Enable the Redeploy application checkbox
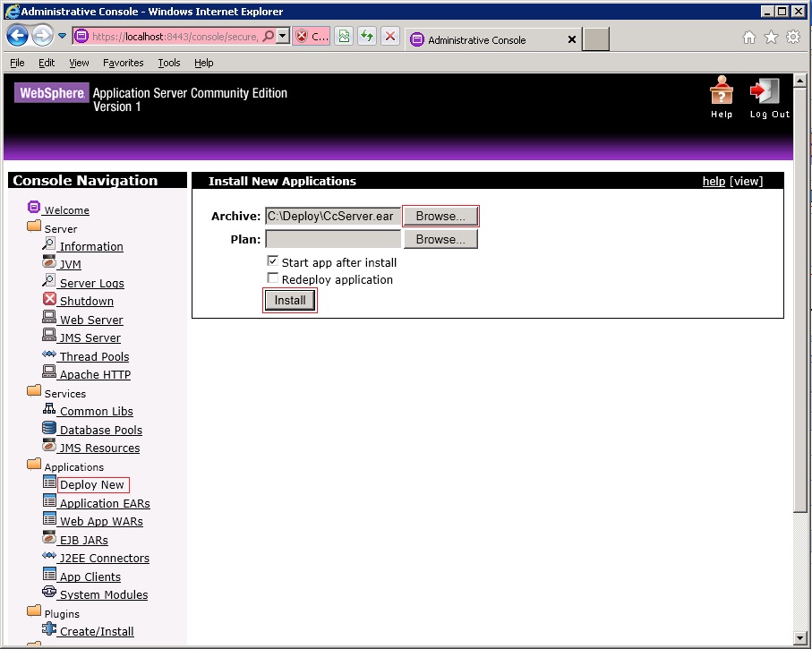Screen dimensions: 812x649 click(272, 278)
